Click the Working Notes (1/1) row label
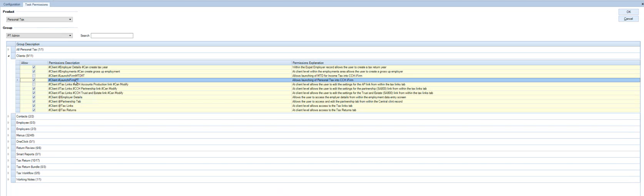The width and height of the screenshot is (644, 196). [x=29, y=179]
